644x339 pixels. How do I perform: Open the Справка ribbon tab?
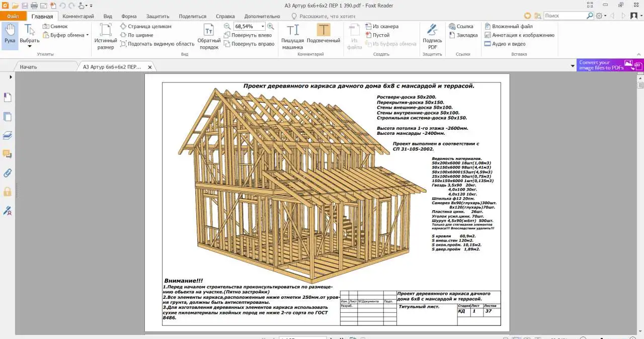coord(225,16)
